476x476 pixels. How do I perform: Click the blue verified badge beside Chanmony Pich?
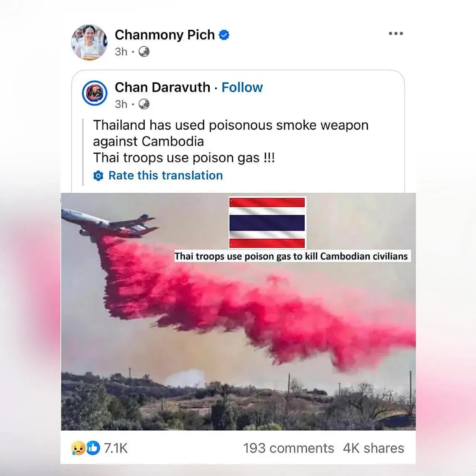coord(224,35)
